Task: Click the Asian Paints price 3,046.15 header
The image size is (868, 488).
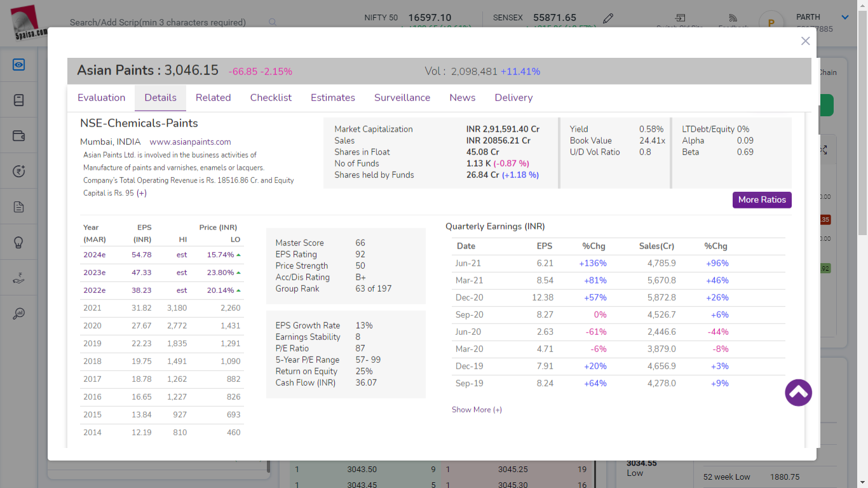Action: point(191,70)
